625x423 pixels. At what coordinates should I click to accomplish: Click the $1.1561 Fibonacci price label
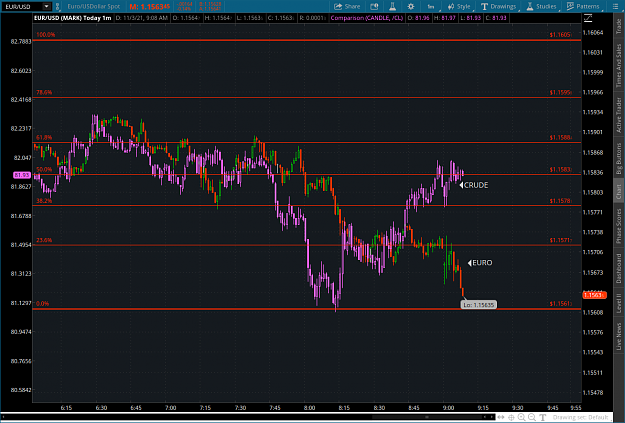(560, 303)
